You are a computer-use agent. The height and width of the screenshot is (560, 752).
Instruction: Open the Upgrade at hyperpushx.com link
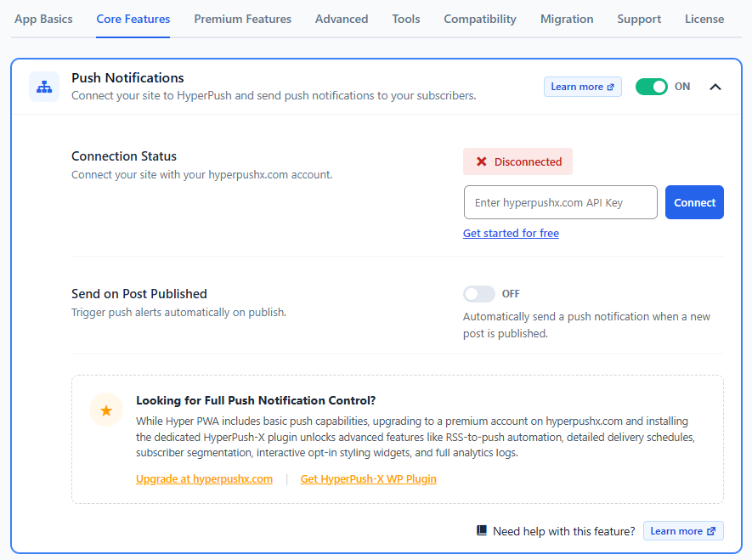tap(204, 479)
